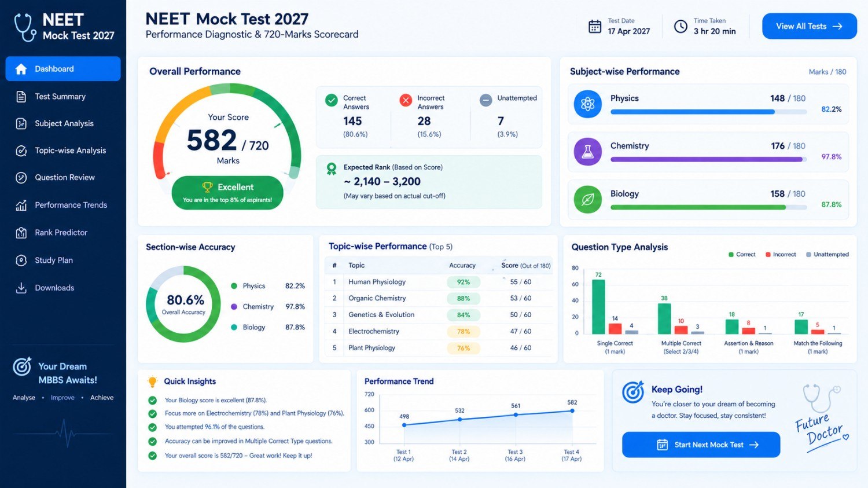
Task: Click the 80.6% overall accuracy donut chart
Action: [x=183, y=304]
